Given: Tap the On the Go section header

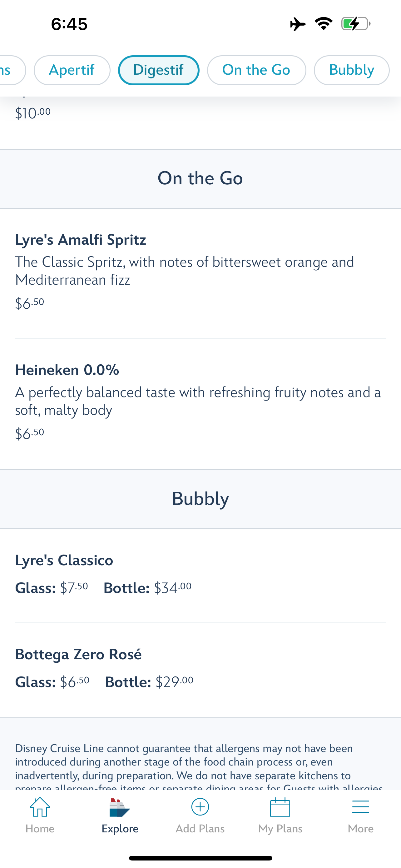Looking at the screenshot, I should click(x=200, y=179).
